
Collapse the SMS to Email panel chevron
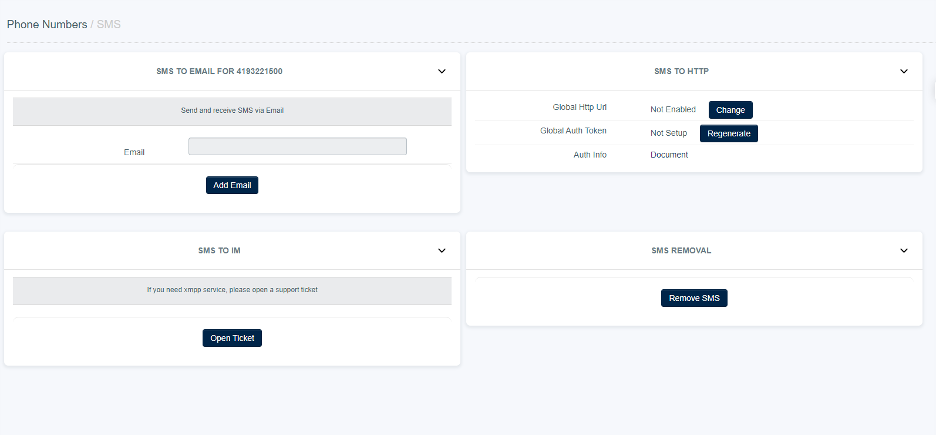pos(442,71)
